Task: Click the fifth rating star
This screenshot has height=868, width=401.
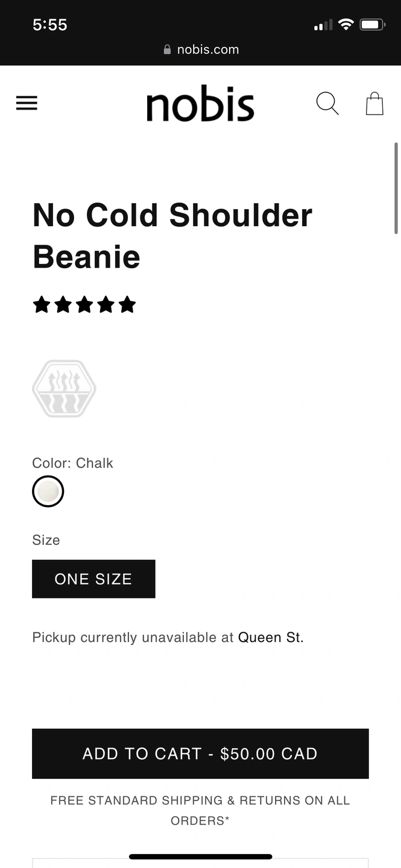Action: tap(127, 304)
